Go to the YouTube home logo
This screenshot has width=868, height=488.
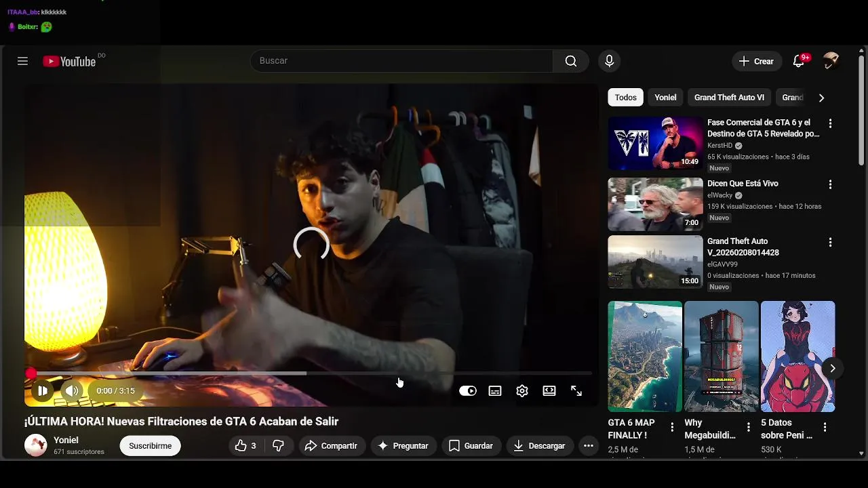click(x=69, y=62)
